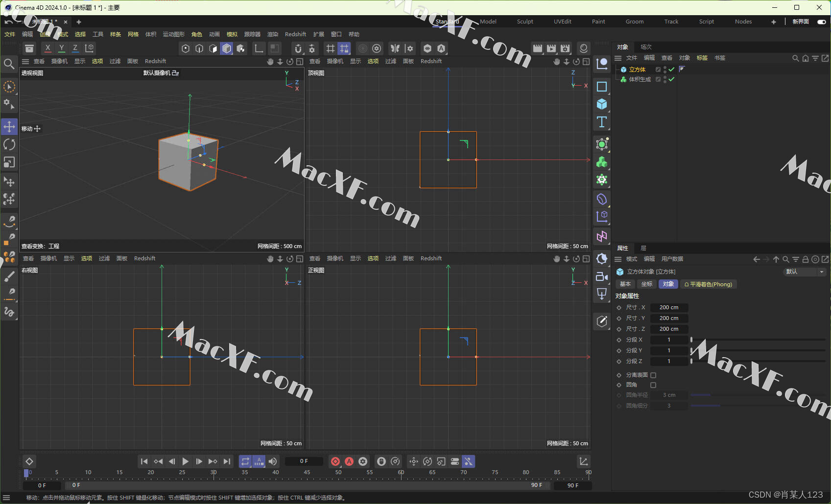This screenshot has height=504, width=831.
Task: Toggle 立方体 enabled green checkmark
Action: tap(672, 69)
